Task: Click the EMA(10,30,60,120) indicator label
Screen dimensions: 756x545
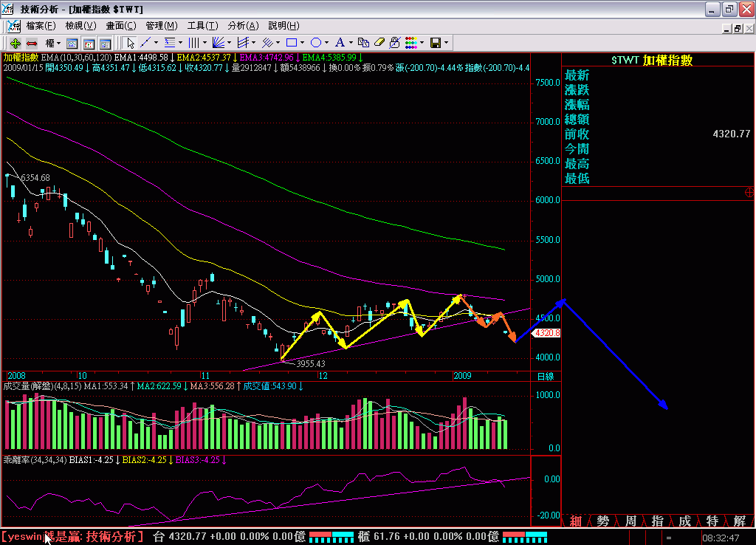Action: click(76, 58)
